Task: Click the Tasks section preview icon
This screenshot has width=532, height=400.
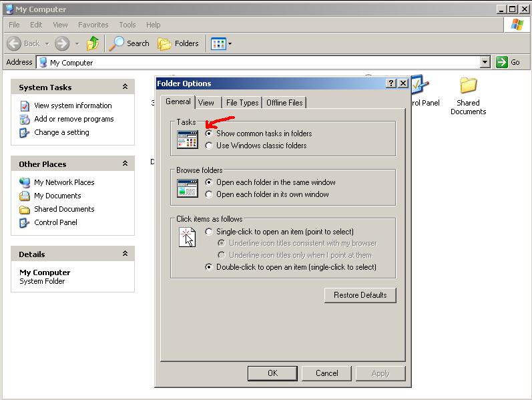Action: pyautogui.click(x=188, y=140)
